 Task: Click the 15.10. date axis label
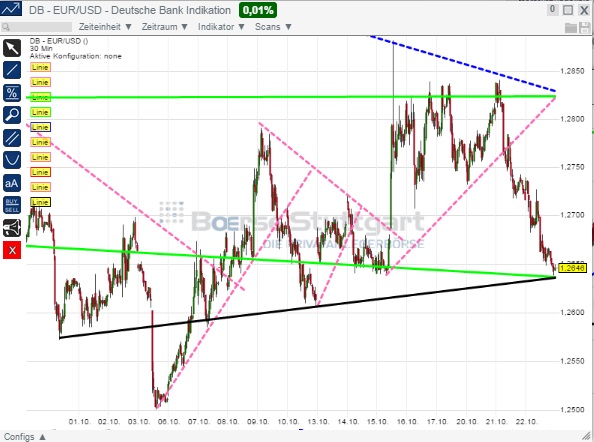point(377,422)
